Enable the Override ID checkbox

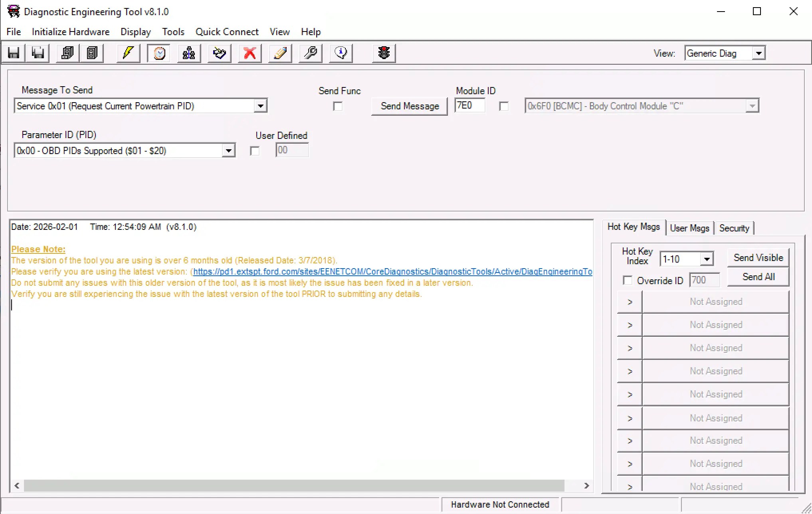(x=628, y=281)
